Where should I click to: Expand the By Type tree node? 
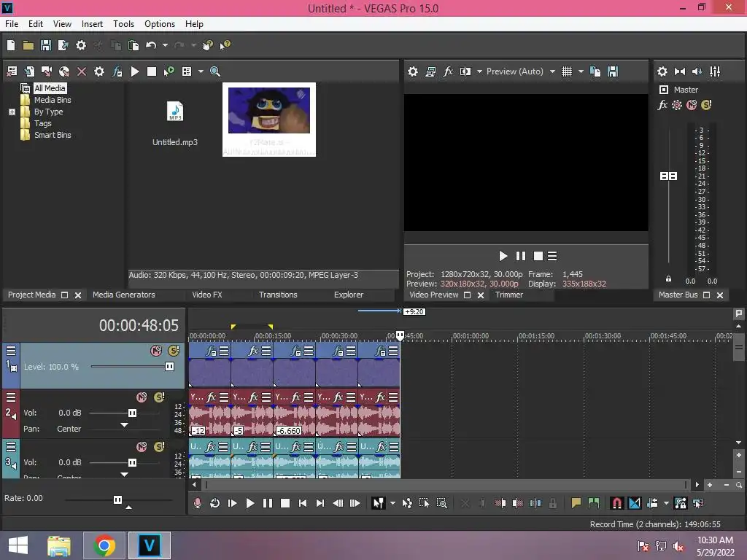(x=12, y=112)
